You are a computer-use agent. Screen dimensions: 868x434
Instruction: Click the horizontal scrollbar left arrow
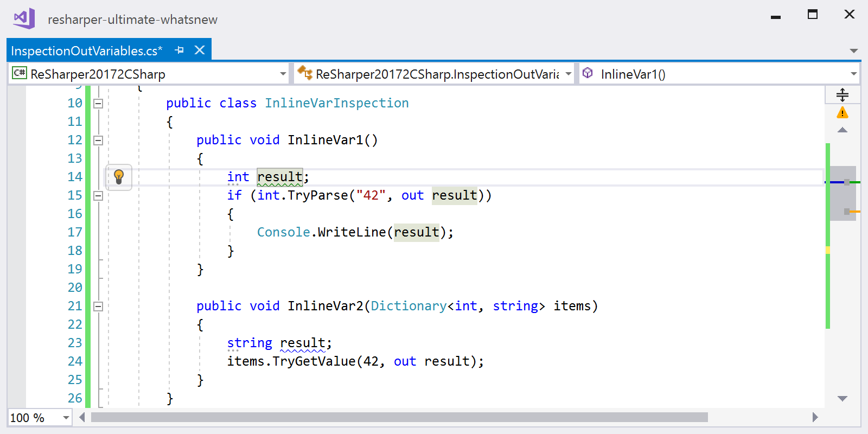[x=82, y=417]
